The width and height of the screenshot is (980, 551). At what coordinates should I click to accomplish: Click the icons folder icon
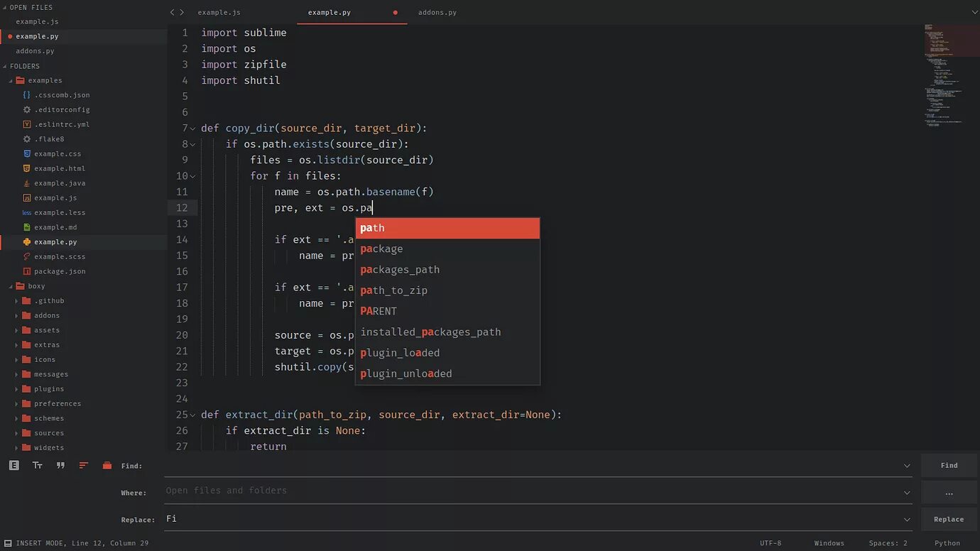point(26,359)
